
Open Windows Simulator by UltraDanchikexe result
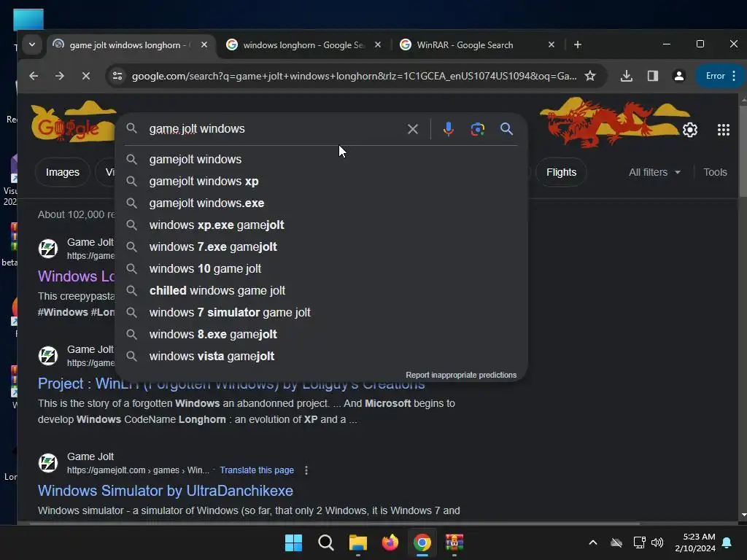coord(166,491)
